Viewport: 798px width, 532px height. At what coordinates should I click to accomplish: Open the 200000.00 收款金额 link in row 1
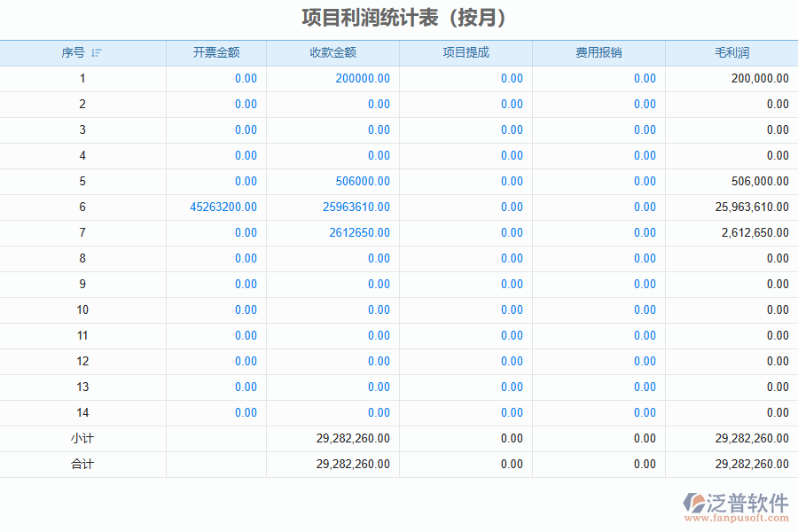[362, 78]
